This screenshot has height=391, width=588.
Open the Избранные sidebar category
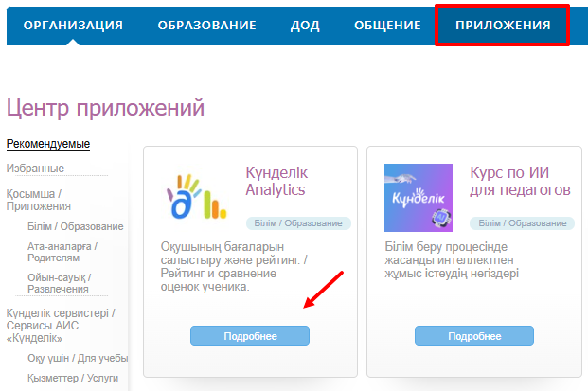(x=36, y=169)
